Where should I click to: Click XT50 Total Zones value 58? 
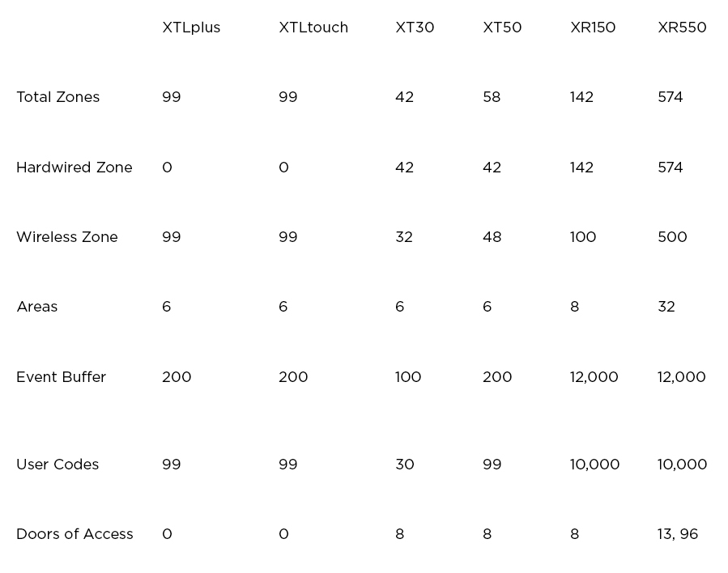coord(492,97)
